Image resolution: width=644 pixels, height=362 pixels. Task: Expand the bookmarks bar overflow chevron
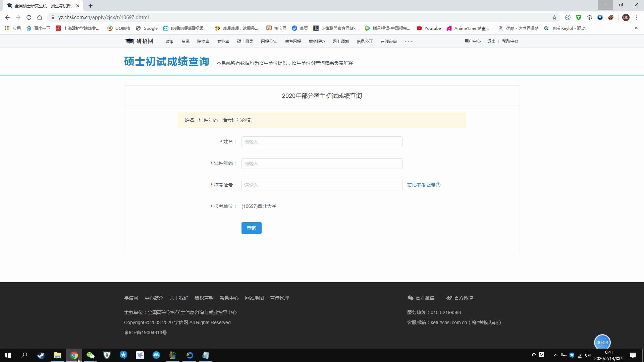(636, 28)
